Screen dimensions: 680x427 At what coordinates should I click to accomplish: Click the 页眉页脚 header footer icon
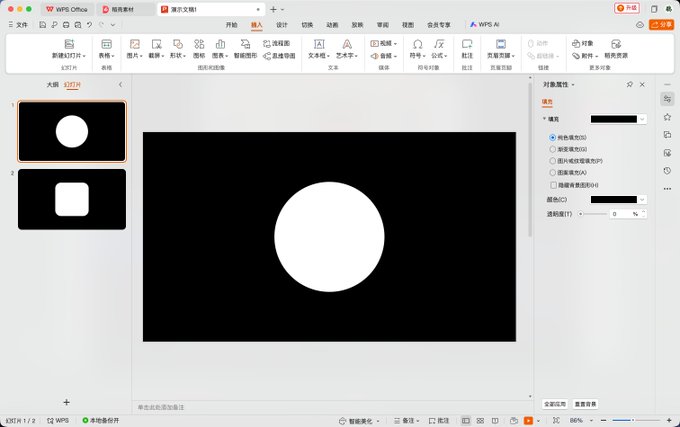500,44
